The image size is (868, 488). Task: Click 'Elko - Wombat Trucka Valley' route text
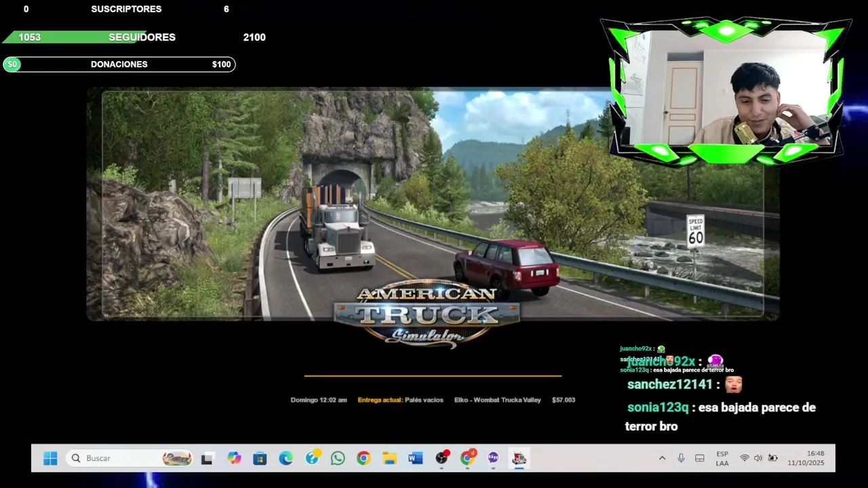[498, 400]
